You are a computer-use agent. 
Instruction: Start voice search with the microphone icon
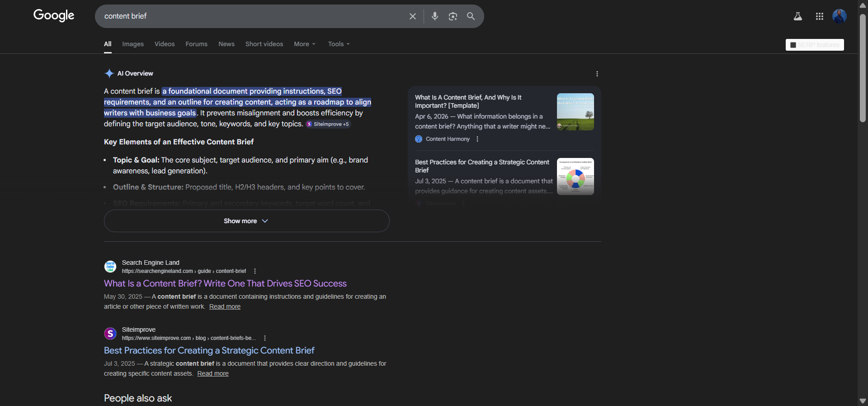coord(435,16)
